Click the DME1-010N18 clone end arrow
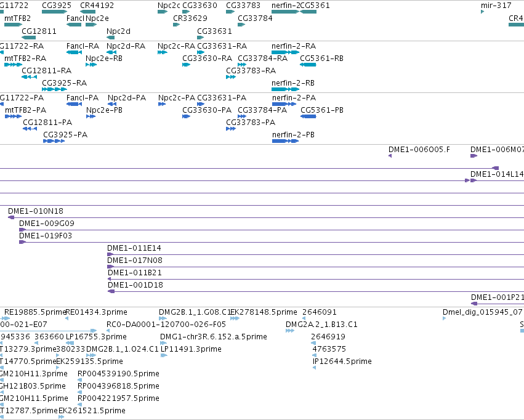The width and height of the screenshot is (524, 420). (11, 217)
